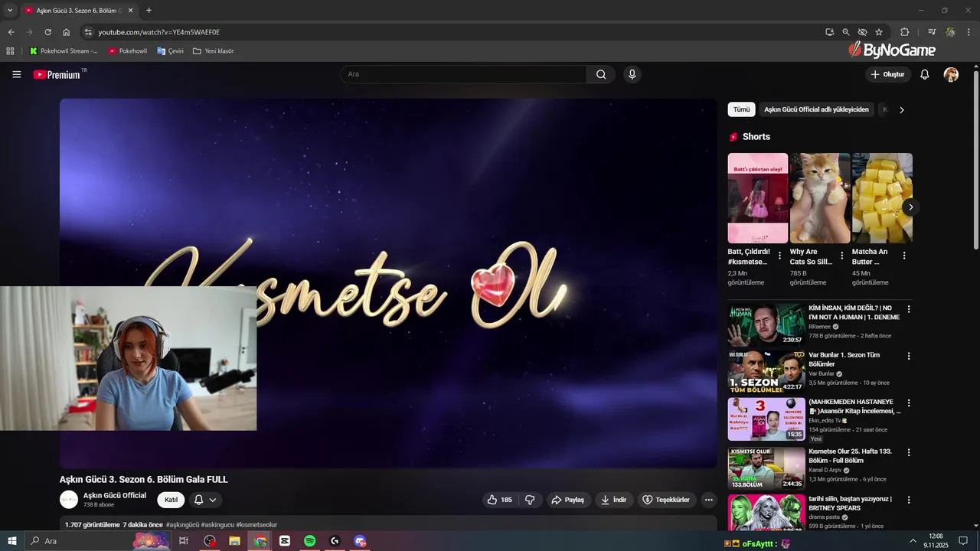980x551 pixels.
Task: Open Task View on the taskbar
Action: pos(184,541)
